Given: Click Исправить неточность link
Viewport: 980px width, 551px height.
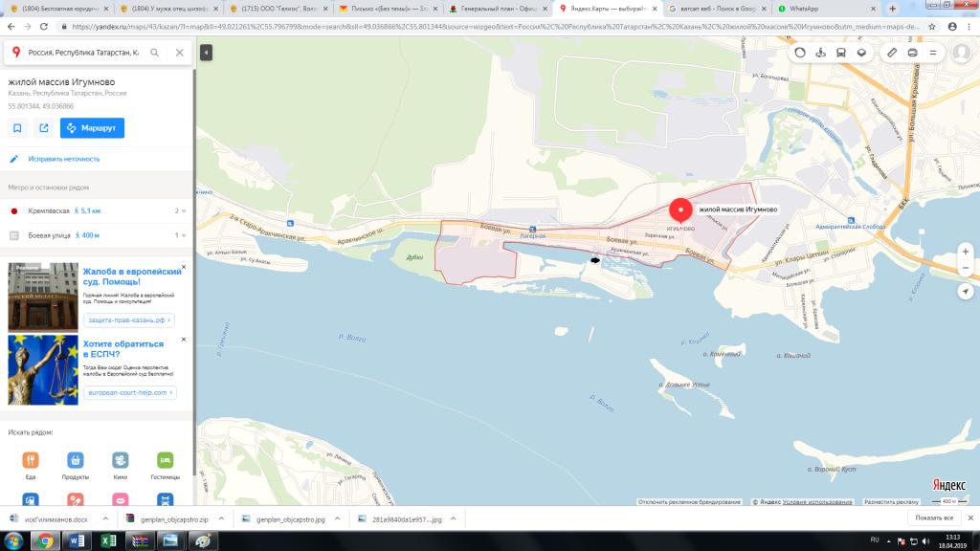Looking at the screenshot, I should coord(63,159).
